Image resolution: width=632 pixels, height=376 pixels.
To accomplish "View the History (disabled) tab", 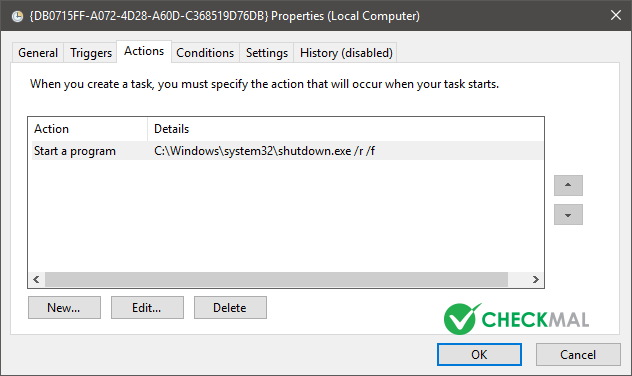I will pyautogui.click(x=346, y=53).
